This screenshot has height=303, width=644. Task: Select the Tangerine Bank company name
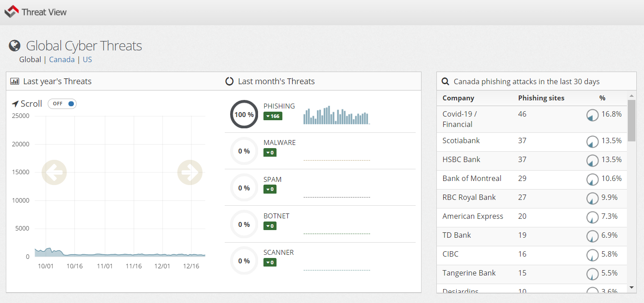tap(469, 273)
